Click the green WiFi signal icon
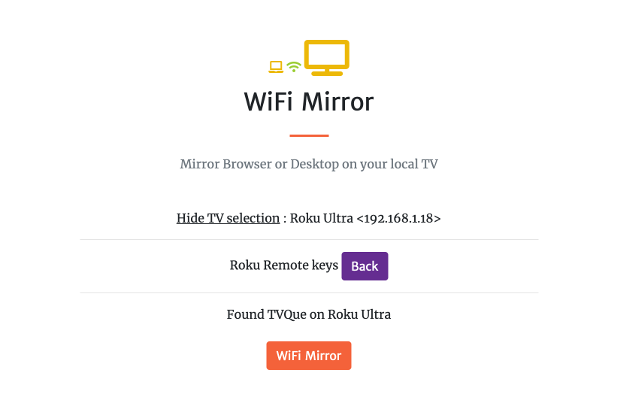Screen dimensions: 640x400 coord(293,67)
